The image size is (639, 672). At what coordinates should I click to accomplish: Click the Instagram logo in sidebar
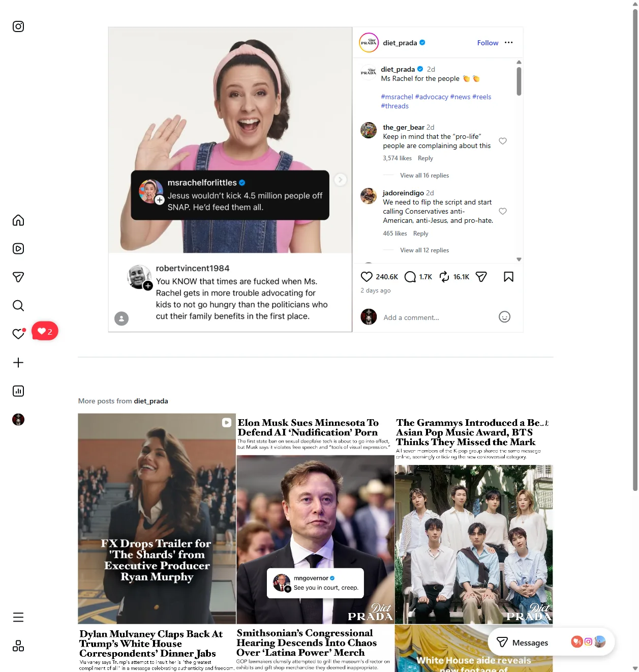[x=18, y=26]
